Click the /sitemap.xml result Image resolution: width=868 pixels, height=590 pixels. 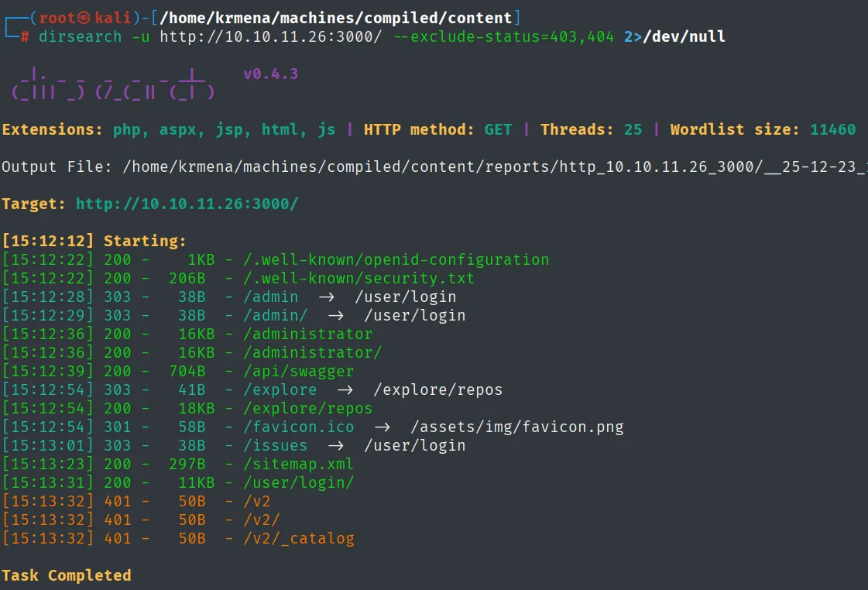coord(298,464)
